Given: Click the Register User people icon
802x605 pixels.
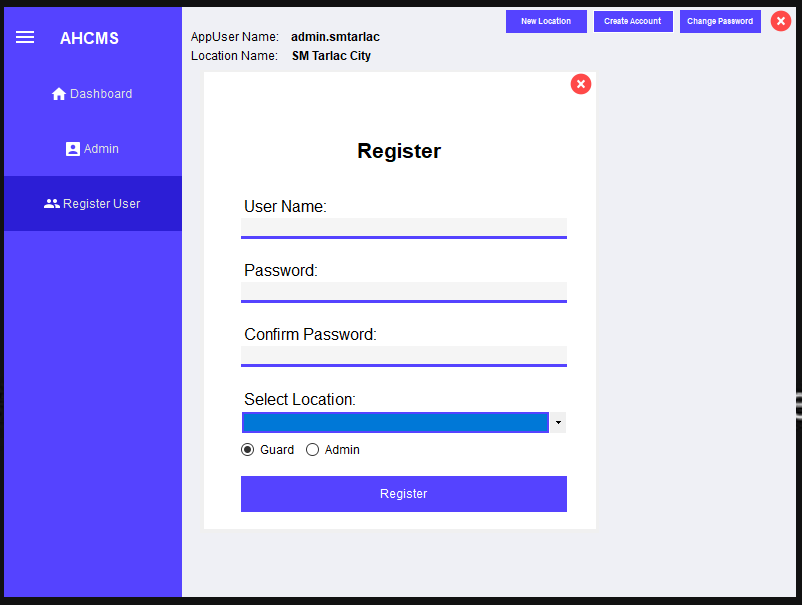Looking at the screenshot, I should pos(52,204).
